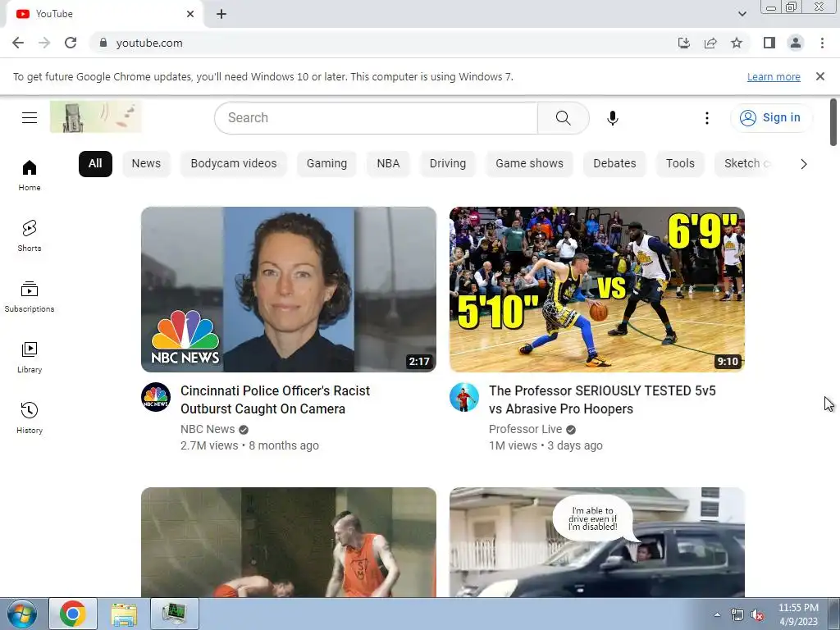
Task: Show hidden system tray icons arrow
Action: [x=717, y=614]
